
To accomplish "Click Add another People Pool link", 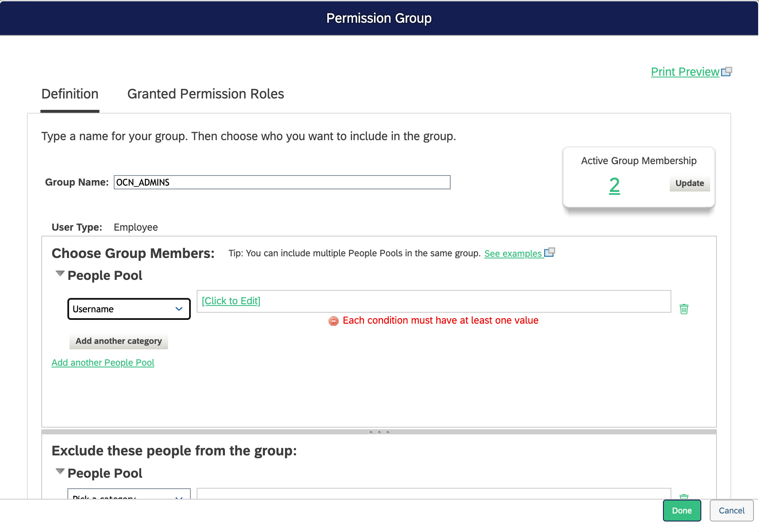I will click(103, 362).
